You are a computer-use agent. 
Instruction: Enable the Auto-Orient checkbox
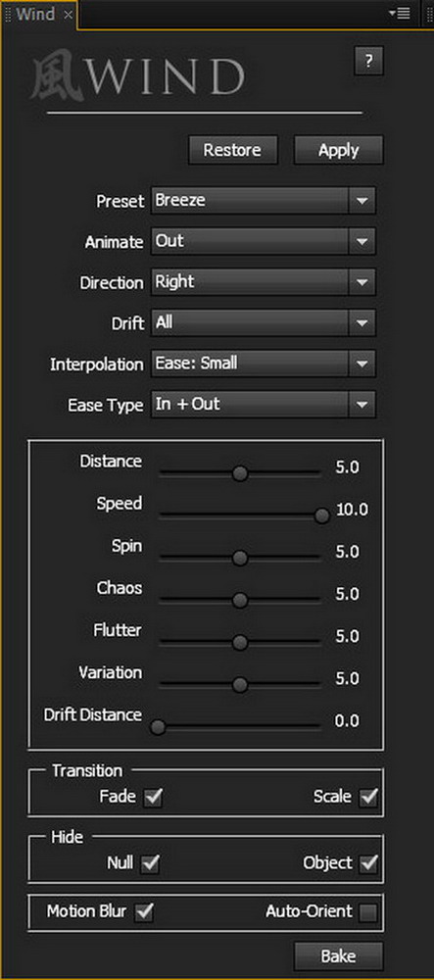click(368, 912)
